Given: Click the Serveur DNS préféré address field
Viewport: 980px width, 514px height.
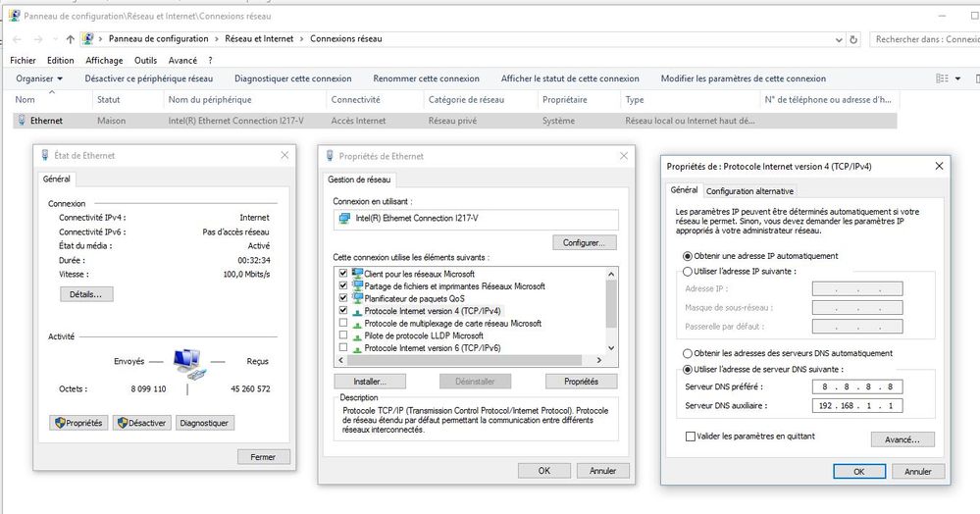Looking at the screenshot, I should pyautogui.click(x=856, y=386).
